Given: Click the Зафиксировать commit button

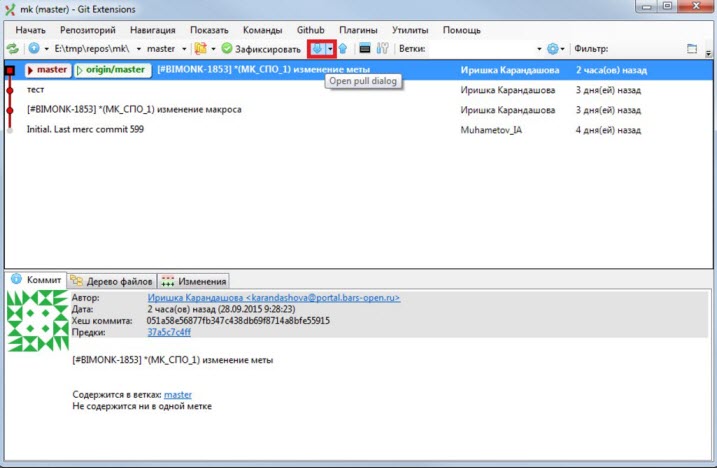Looking at the screenshot, I should tap(260, 48).
